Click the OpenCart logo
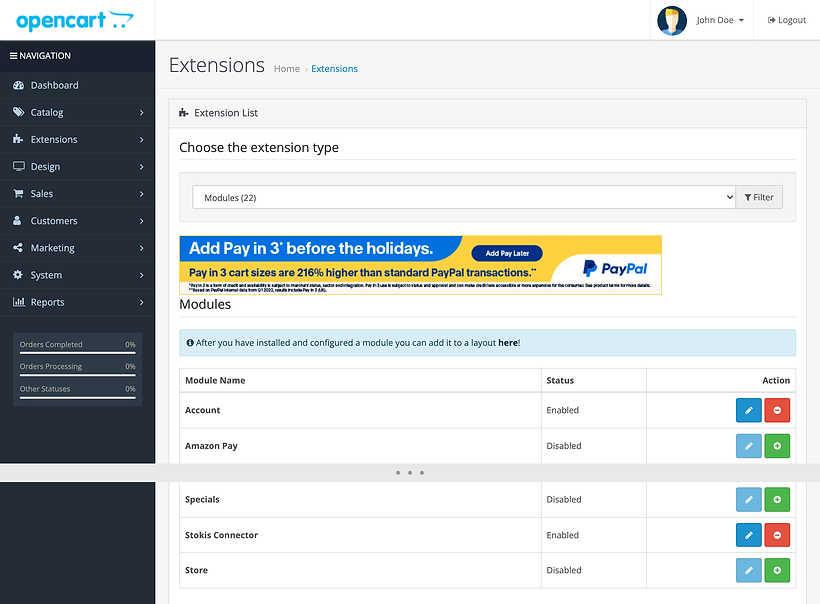Screen dimensions: 820x604 75,20
